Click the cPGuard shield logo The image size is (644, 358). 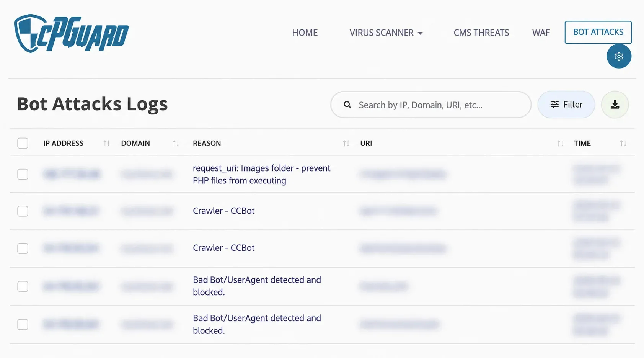(71, 33)
